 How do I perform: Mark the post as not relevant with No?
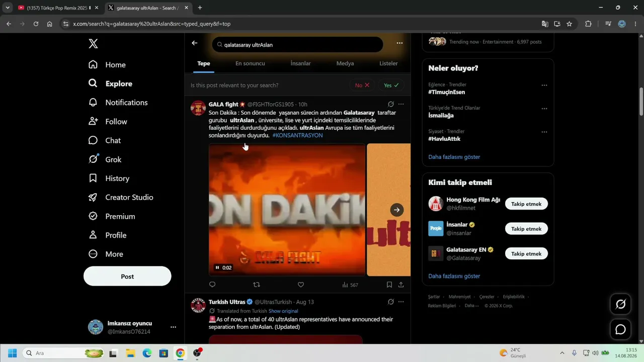coord(362,85)
